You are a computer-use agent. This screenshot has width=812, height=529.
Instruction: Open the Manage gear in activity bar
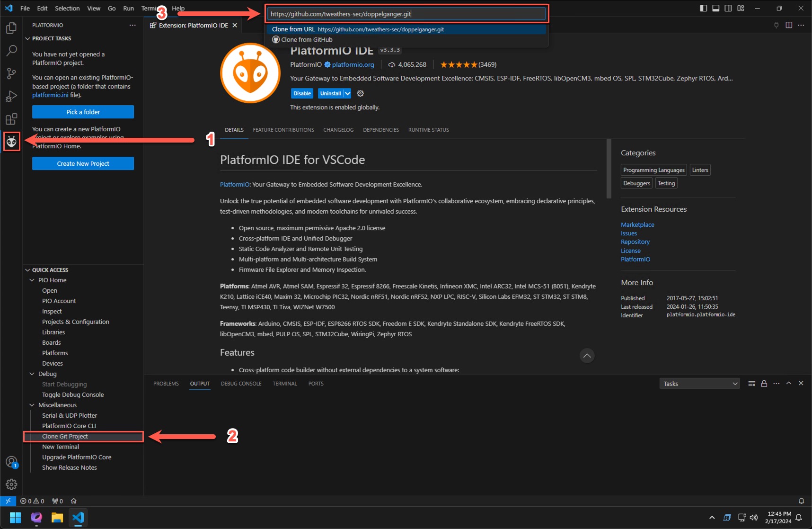(11, 484)
